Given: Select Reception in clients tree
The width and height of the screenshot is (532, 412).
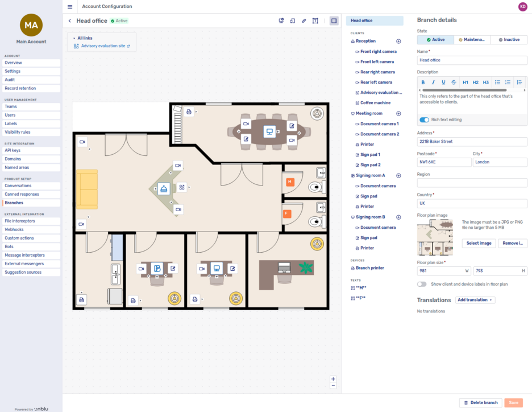Looking at the screenshot, I should pyautogui.click(x=365, y=41).
